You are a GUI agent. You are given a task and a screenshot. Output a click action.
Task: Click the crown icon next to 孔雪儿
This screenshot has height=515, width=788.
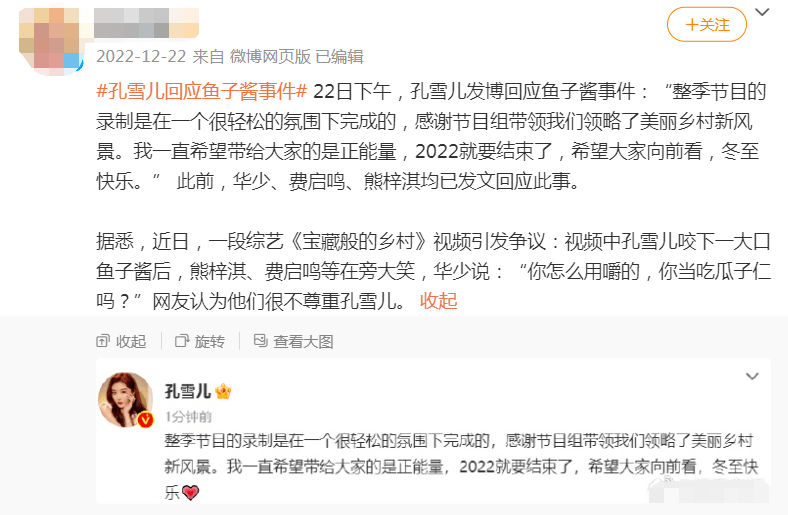[223, 391]
